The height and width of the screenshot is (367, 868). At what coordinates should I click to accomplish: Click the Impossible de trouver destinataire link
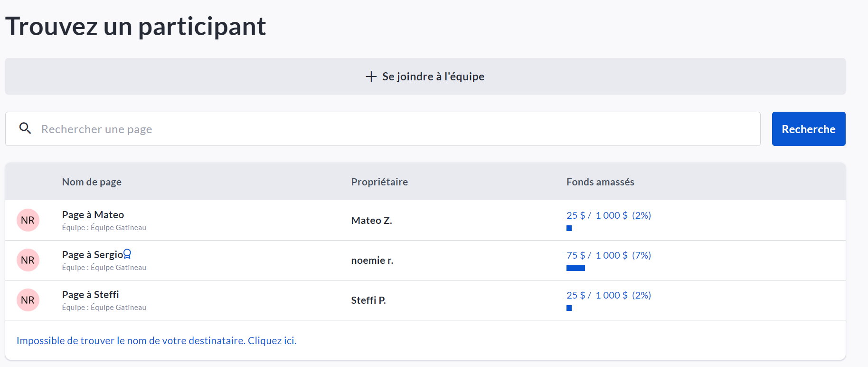(x=156, y=340)
